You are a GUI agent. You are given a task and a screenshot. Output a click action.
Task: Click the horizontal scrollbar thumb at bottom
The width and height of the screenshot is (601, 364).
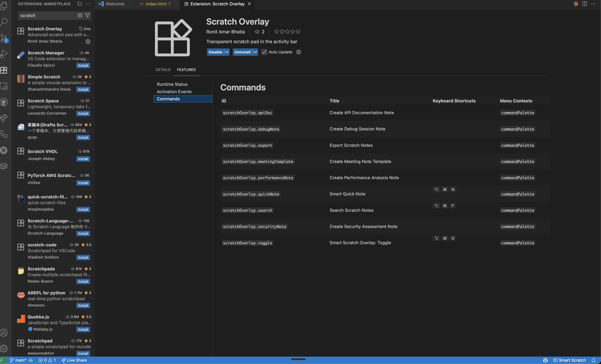pos(298,359)
